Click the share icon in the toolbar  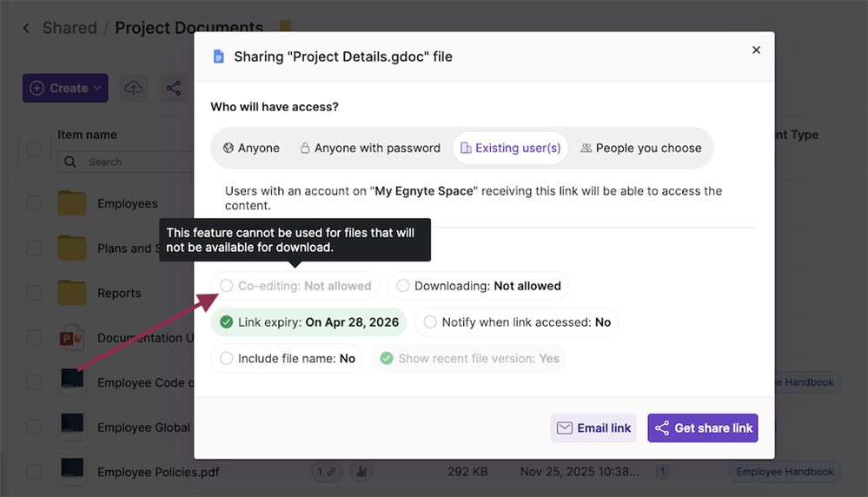[x=173, y=88]
